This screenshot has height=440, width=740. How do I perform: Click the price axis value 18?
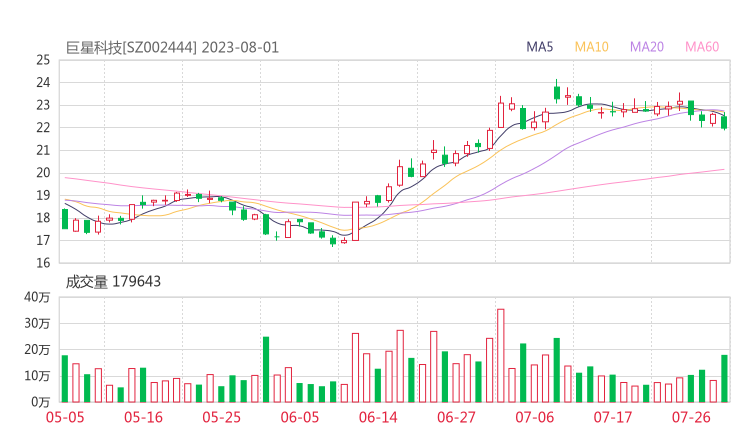click(43, 218)
